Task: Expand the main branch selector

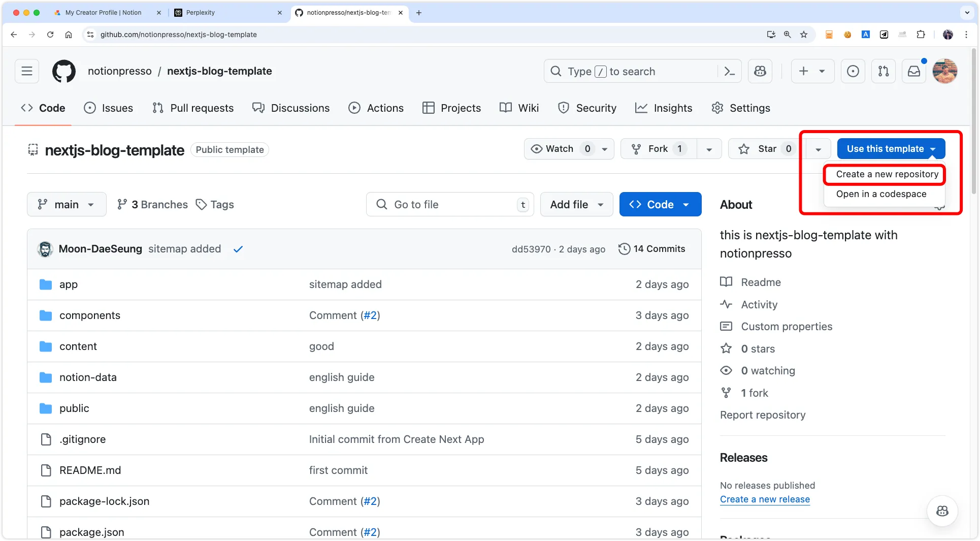Action: (x=67, y=205)
